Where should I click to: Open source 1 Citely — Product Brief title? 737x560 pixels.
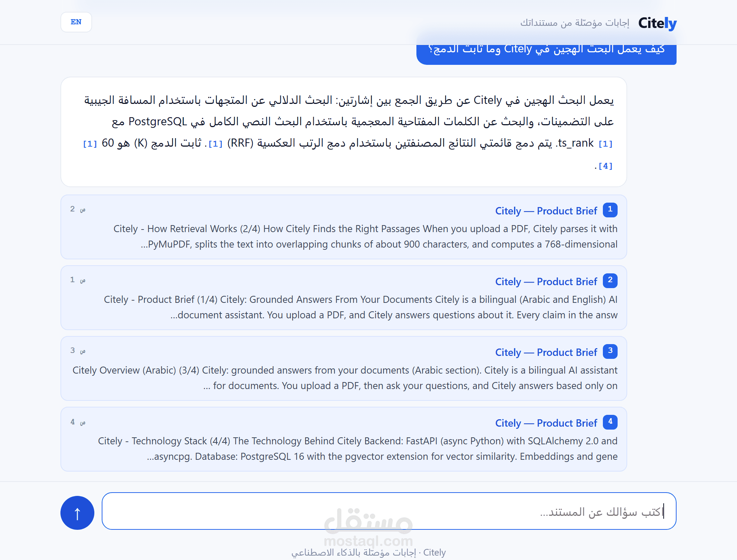click(x=546, y=211)
